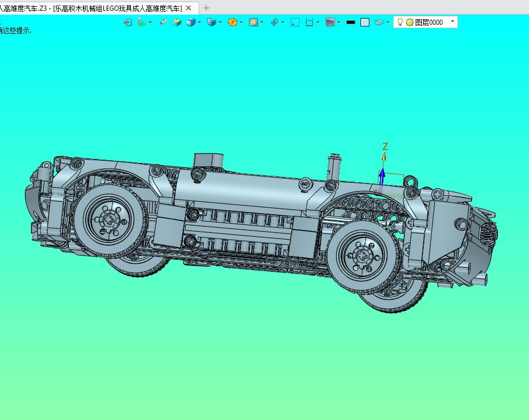This screenshot has width=529, height=420.
Task: Click the yellow-topped box view icon
Action: pyautogui.click(x=177, y=22)
